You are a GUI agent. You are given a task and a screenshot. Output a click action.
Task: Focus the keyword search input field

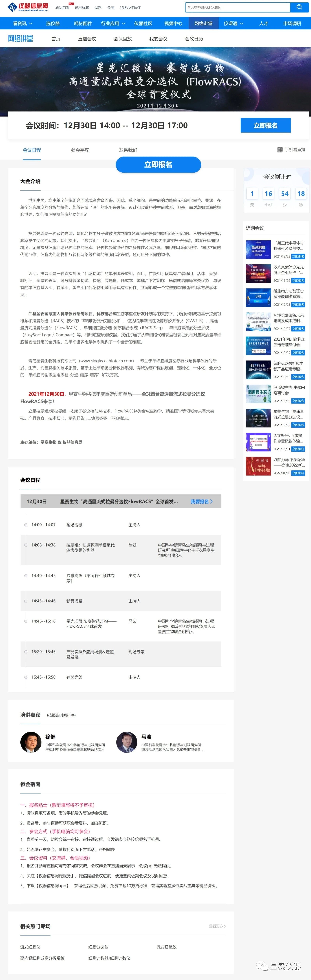[x=238, y=7]
